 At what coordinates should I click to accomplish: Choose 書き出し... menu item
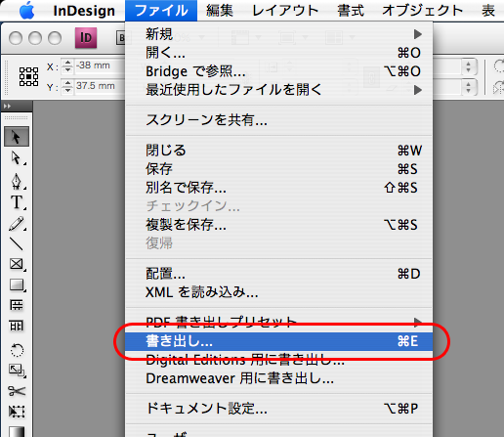(279, 341)
